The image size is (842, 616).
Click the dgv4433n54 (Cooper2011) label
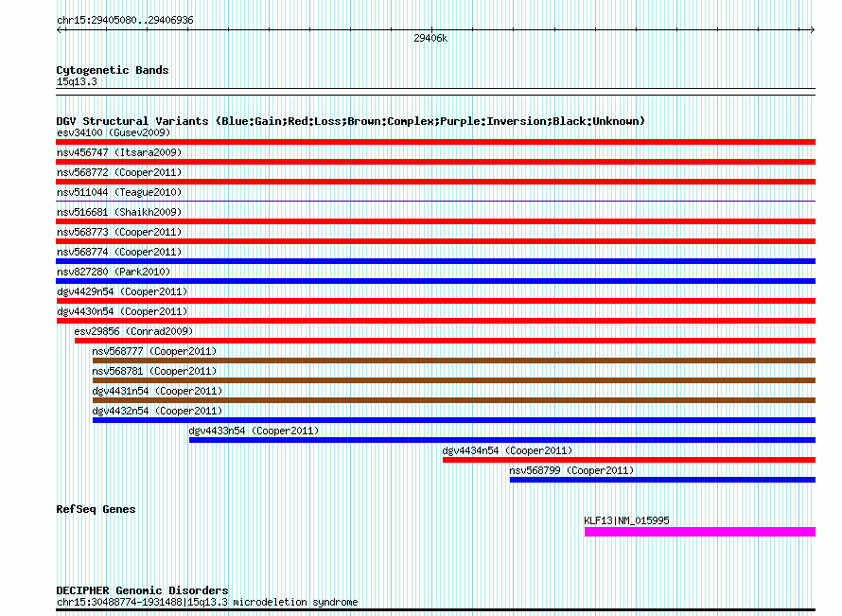point(254,431)
